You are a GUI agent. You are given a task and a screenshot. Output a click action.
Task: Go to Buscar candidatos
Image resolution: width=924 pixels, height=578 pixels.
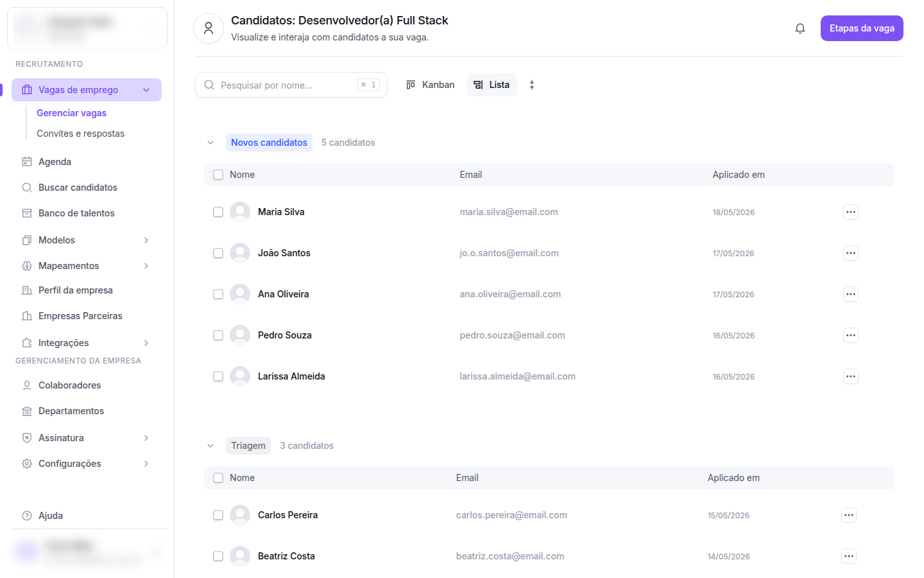click(78, 188)
